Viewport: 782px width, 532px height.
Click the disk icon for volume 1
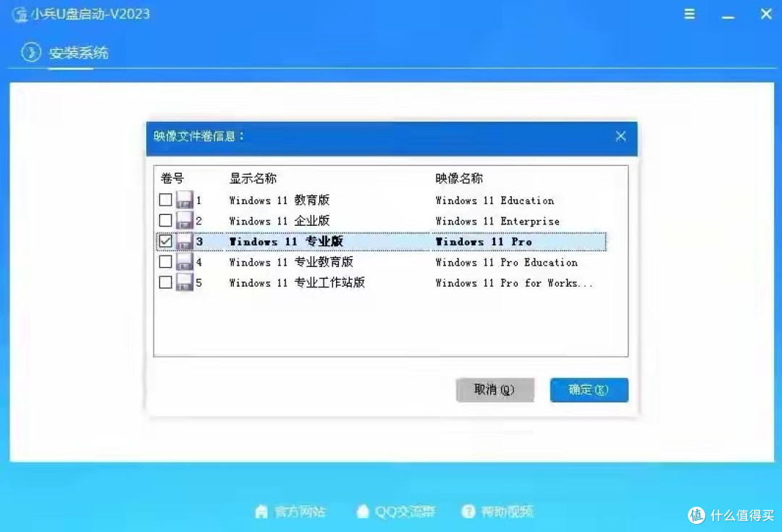184,200
